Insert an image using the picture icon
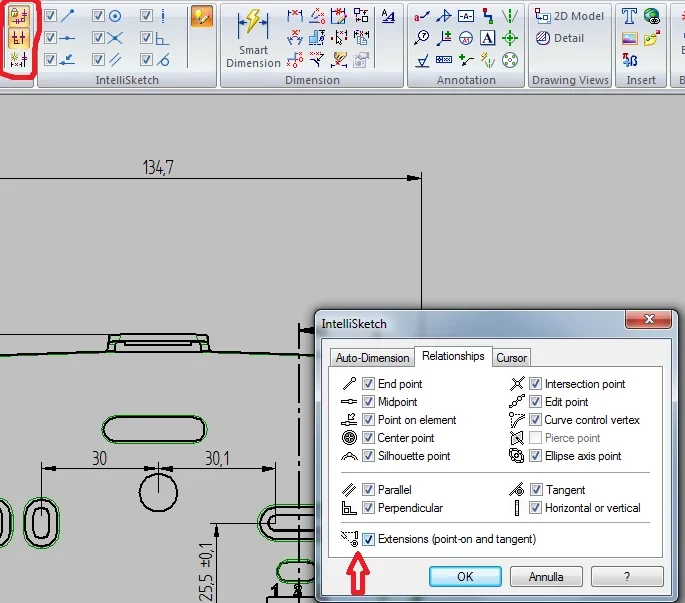This screenshot has width=685, height=603. pyautogui.click(x=629, y=38)
